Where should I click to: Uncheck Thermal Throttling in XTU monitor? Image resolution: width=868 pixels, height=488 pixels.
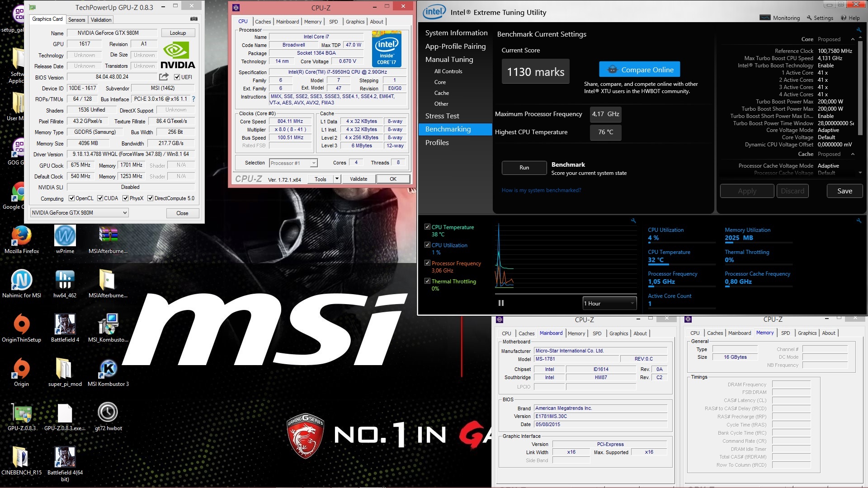point(427,281)
